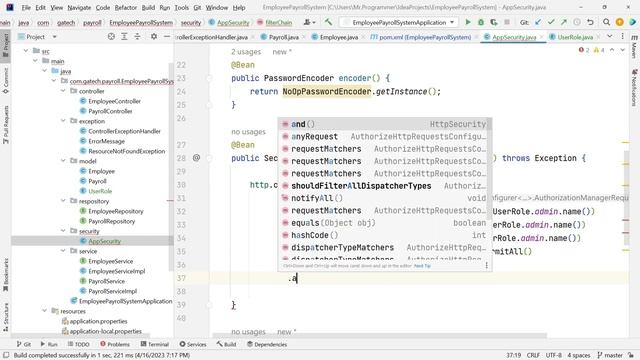The image size is (640, 360).
Task: Collapse the model folder
Action: pyautogui.click(x=63, y=161)
